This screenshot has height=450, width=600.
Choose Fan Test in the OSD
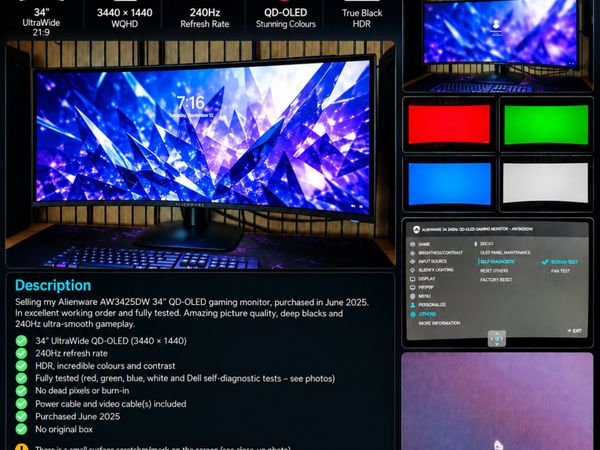560,271
